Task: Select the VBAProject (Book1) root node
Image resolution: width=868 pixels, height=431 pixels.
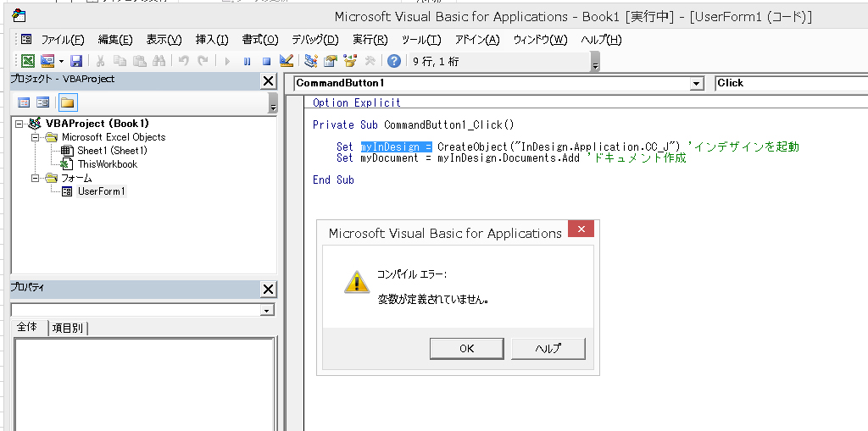Action: click(97, 124)
